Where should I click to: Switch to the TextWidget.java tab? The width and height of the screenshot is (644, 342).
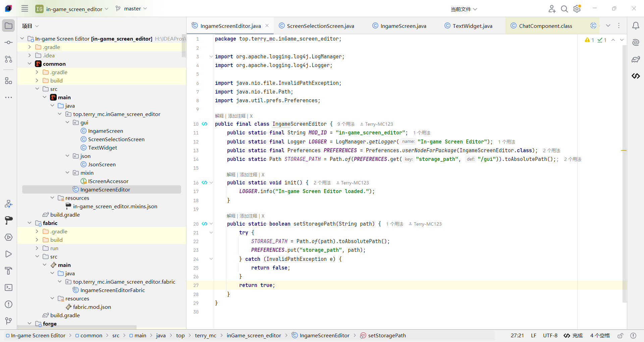[x=472, y=26]
